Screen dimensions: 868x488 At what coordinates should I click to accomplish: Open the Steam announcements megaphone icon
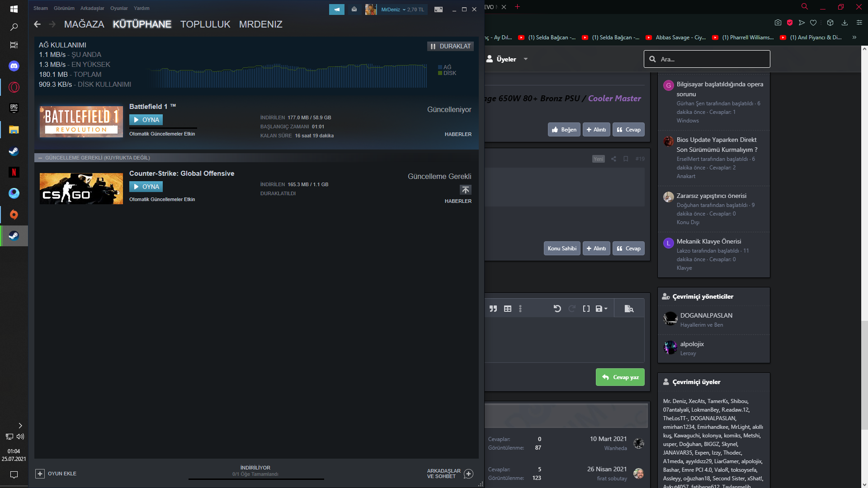click(x=337, y=9)
